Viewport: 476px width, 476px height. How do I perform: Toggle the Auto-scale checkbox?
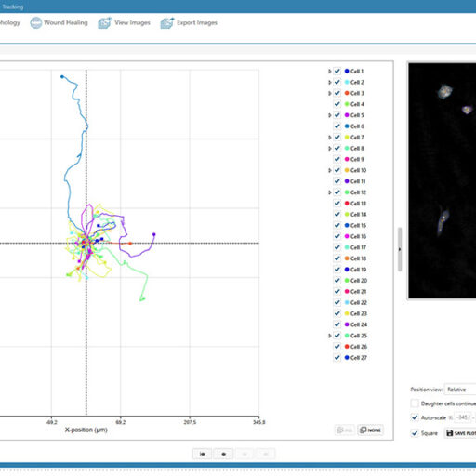(x=415, y=417)
